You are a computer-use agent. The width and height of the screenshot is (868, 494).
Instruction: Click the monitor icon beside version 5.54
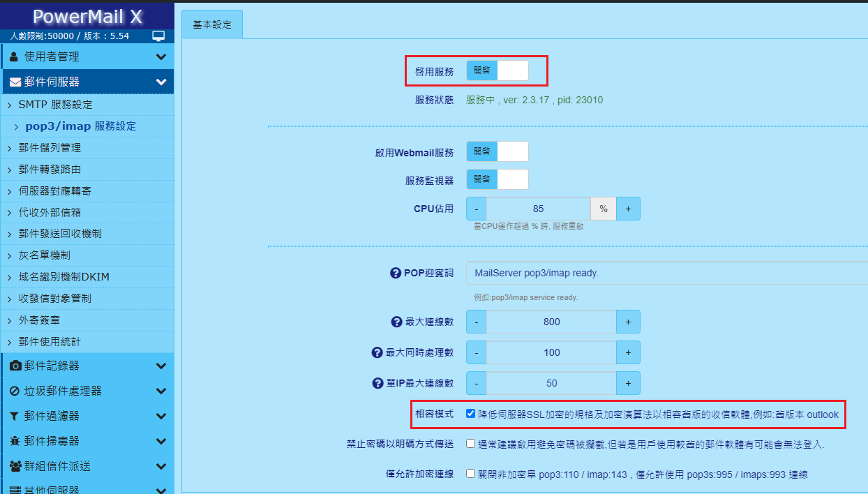[x=158, y=36]
